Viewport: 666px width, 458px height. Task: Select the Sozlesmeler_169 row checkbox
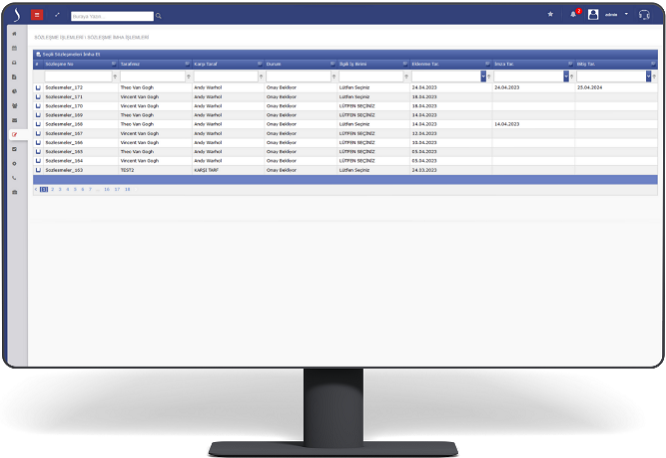[x=39, y=115]
